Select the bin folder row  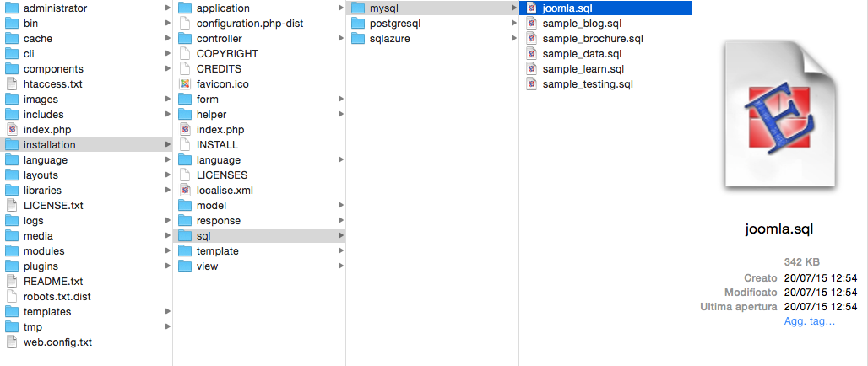click(x=86, y=24)
